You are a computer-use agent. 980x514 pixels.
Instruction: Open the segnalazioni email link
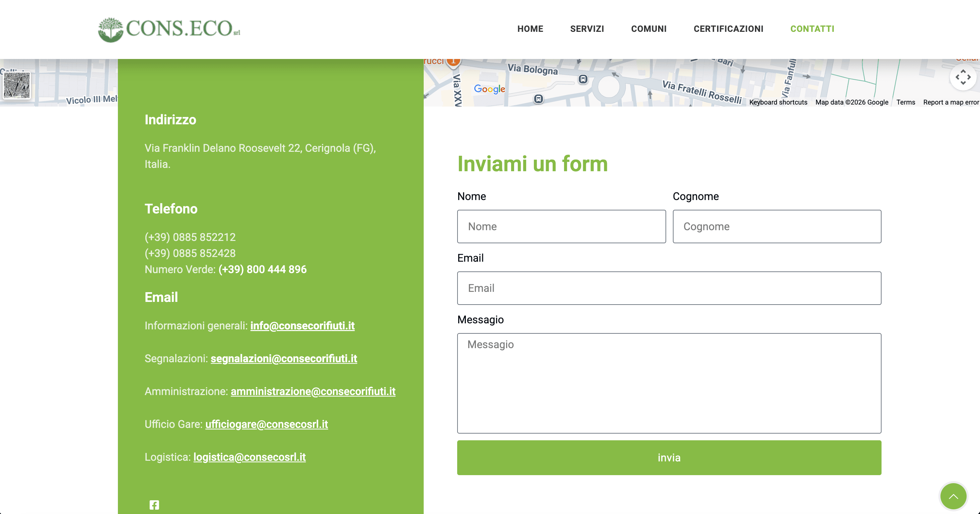283,359
